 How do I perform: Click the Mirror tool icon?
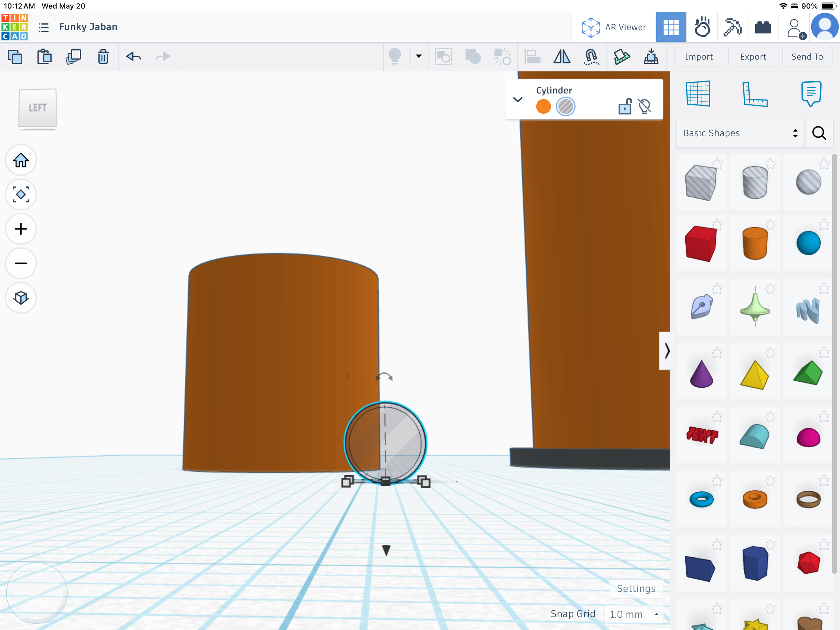(x=562, y=57)
